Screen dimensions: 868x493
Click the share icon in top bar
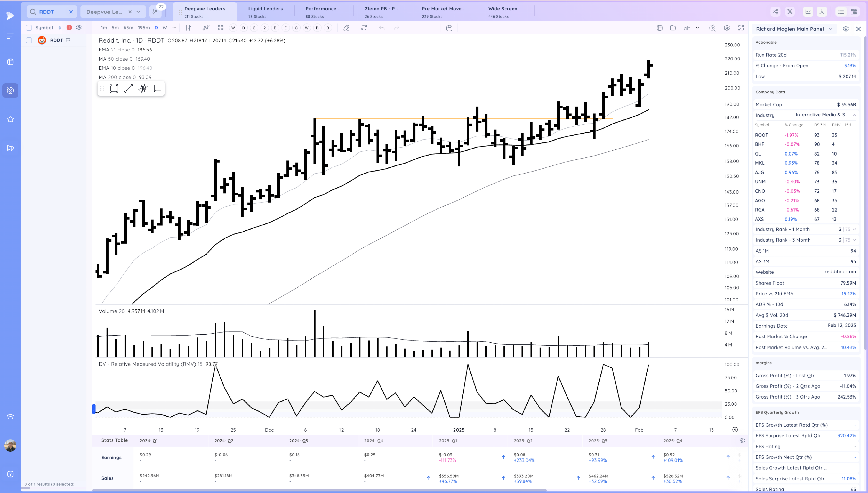tap(775, 12)
